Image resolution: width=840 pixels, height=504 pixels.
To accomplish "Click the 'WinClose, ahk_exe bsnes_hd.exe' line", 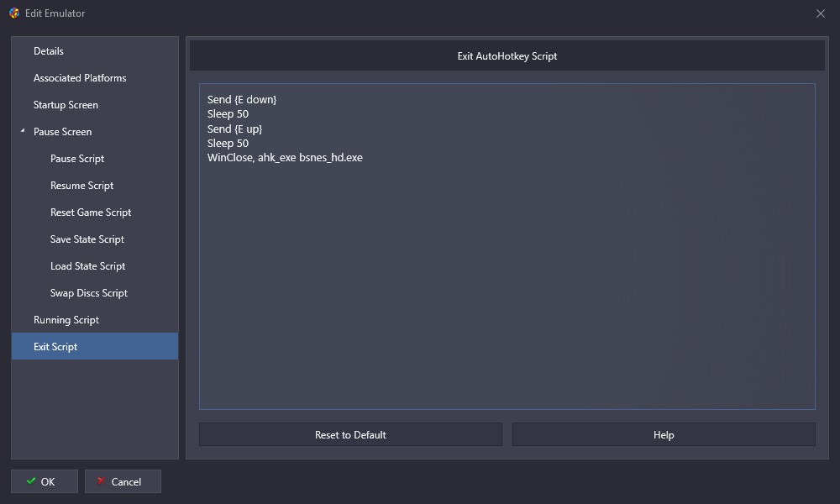I will pos(285,157).
